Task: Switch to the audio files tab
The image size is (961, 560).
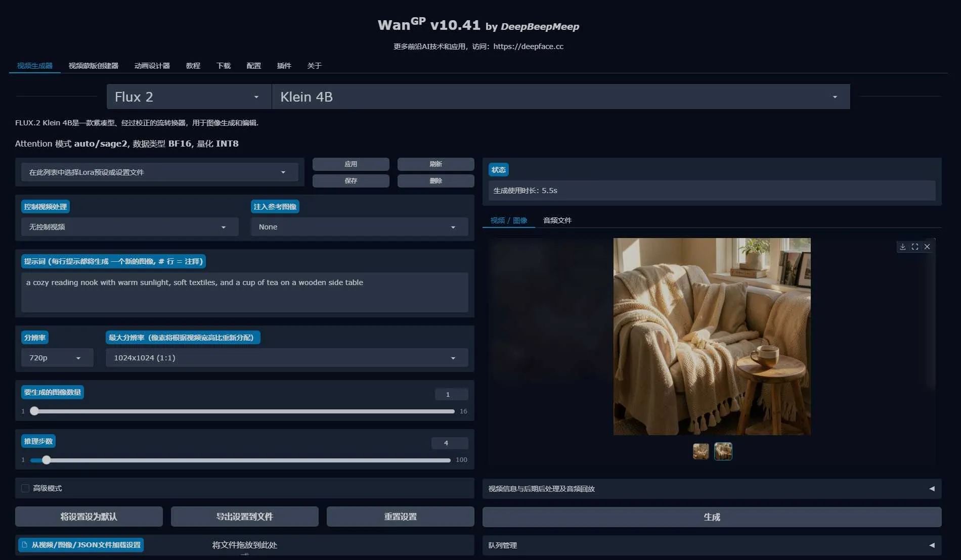Action: 557,220
